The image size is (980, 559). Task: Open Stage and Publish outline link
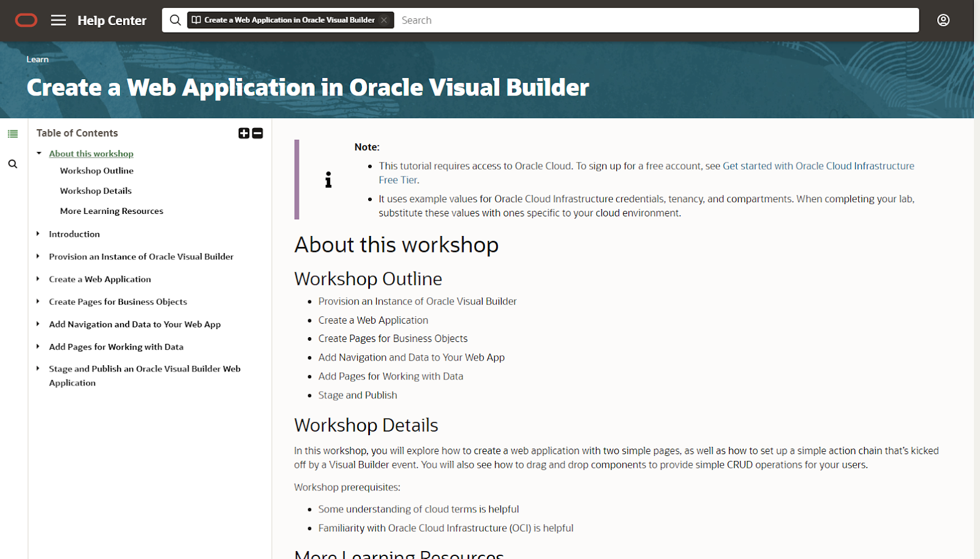(358, 395)
